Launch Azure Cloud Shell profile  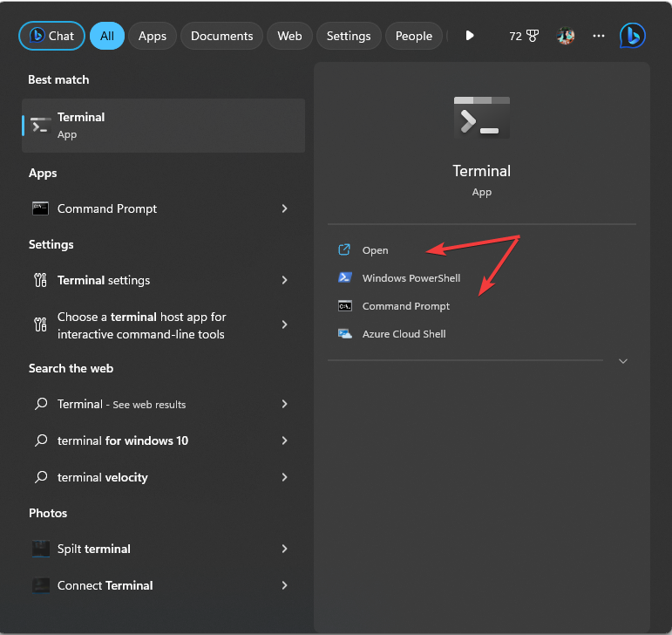tap(404, 334)
